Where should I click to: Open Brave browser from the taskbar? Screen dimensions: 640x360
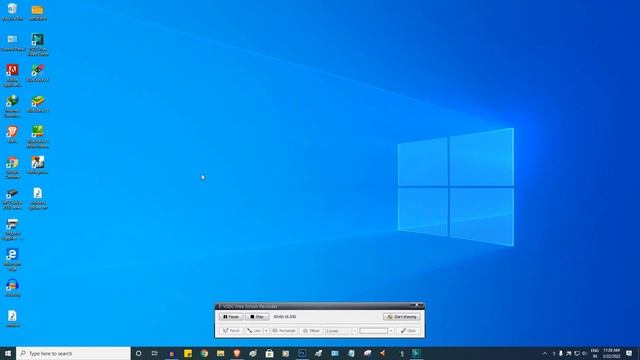pyautogui.click(x=237, y=353)
